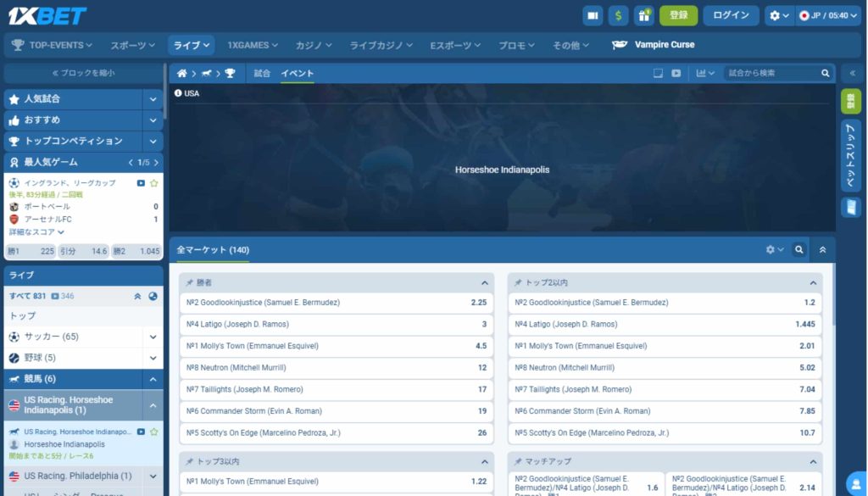Open the video stream play icon
Image resolution: width=868 pixels, height=496 pixels.
676,74
